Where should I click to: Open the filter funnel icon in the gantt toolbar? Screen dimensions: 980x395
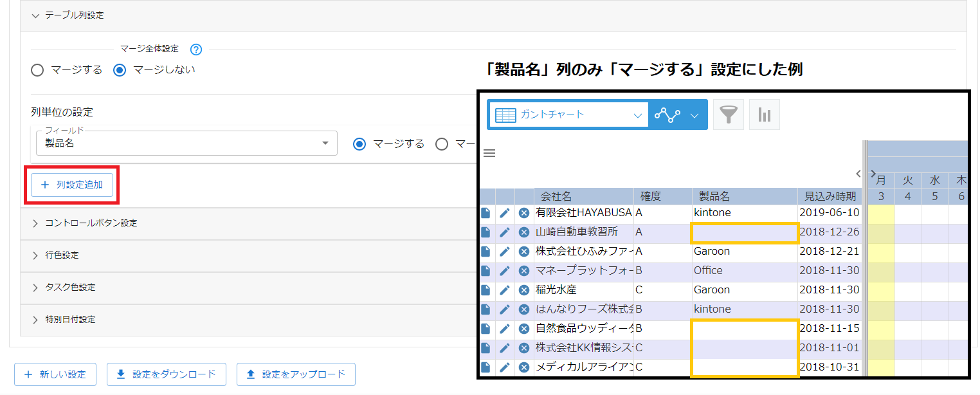[728, 114]
